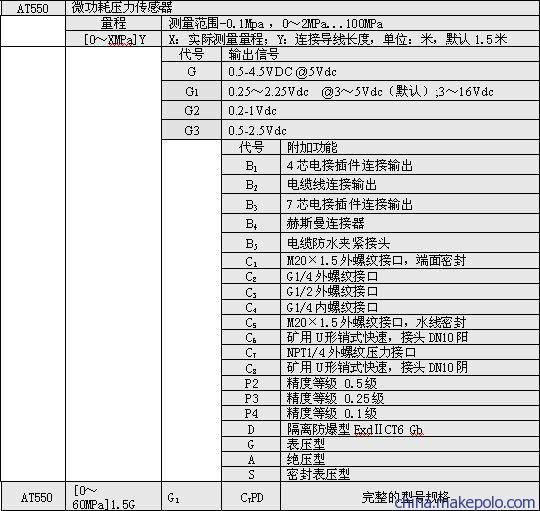Select the D 隔离防爆型 row
The height and width of the screenshot is (511, 540).
coord(380,429)
